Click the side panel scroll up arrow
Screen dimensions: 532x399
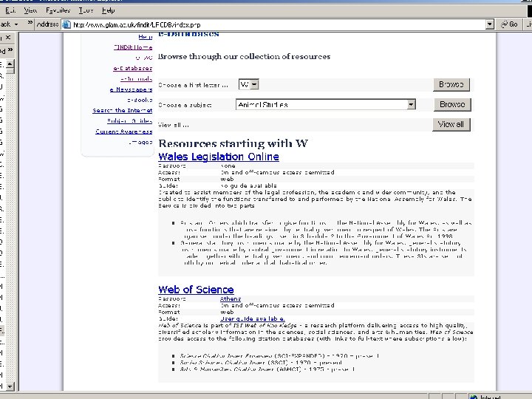(10, 64)
